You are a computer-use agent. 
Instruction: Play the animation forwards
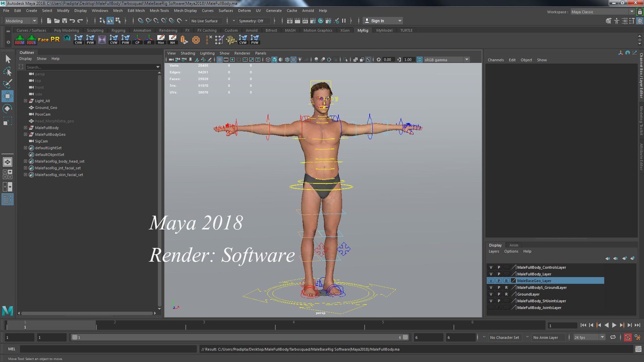pos(614,325)
